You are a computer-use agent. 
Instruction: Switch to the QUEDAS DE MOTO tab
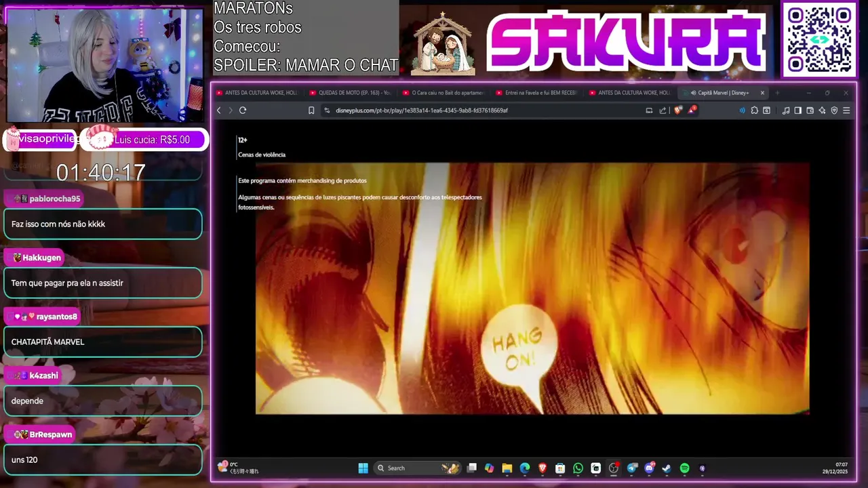(351, 93)
